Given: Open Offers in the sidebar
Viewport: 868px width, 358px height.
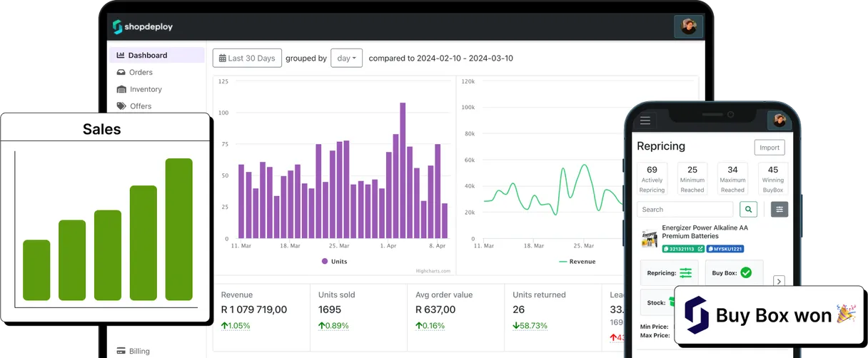Looking at the screenshot, I should (134, 106).
